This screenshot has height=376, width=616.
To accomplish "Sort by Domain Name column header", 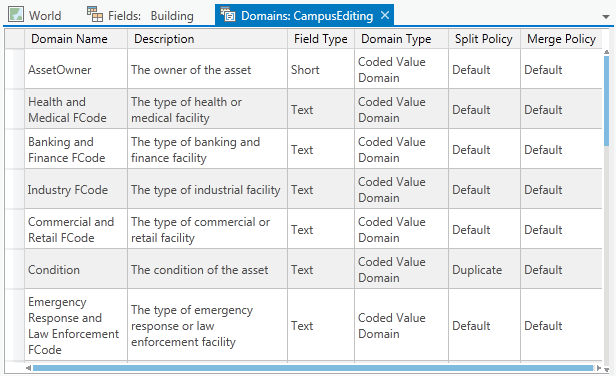I will (x=76, y=39).
